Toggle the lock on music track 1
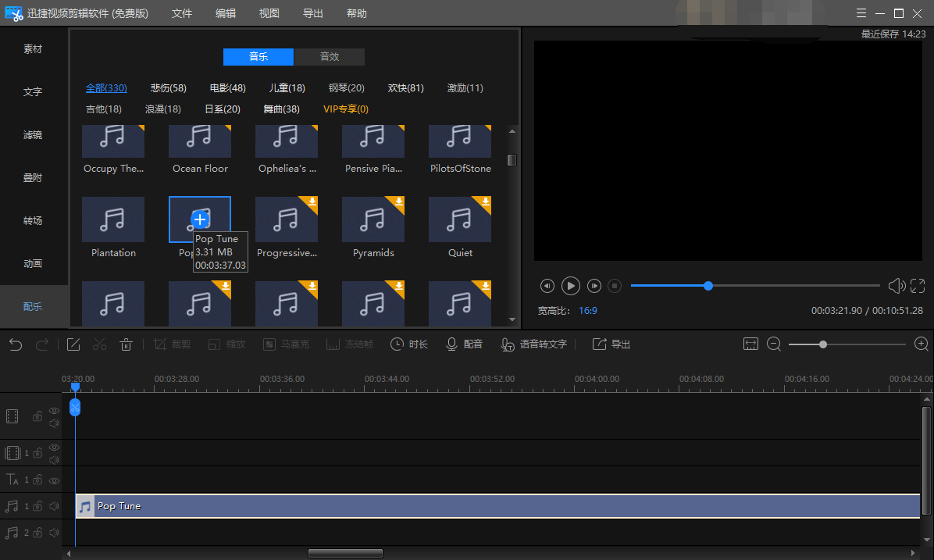This screenshot has height=560, width=934. (37, 507)
